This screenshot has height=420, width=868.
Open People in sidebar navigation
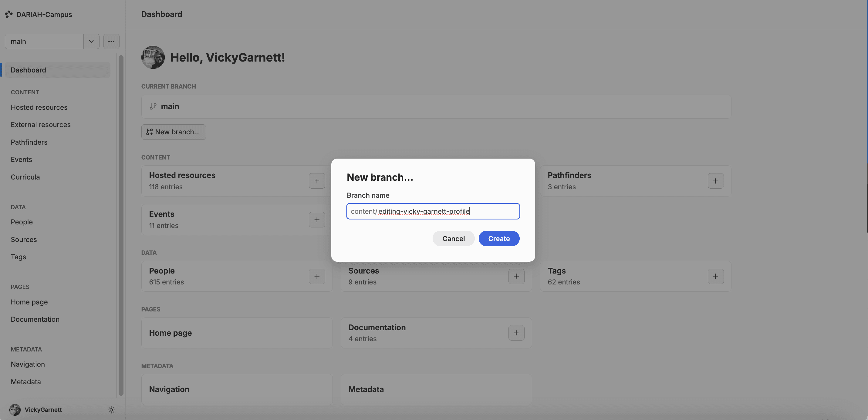(x=22, y=222)
